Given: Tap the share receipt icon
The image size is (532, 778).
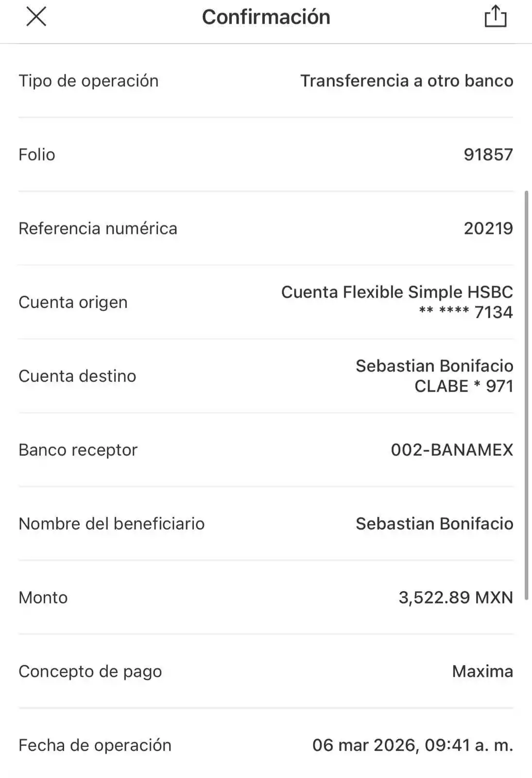Looking at the screenshot, I should [495, 17].
